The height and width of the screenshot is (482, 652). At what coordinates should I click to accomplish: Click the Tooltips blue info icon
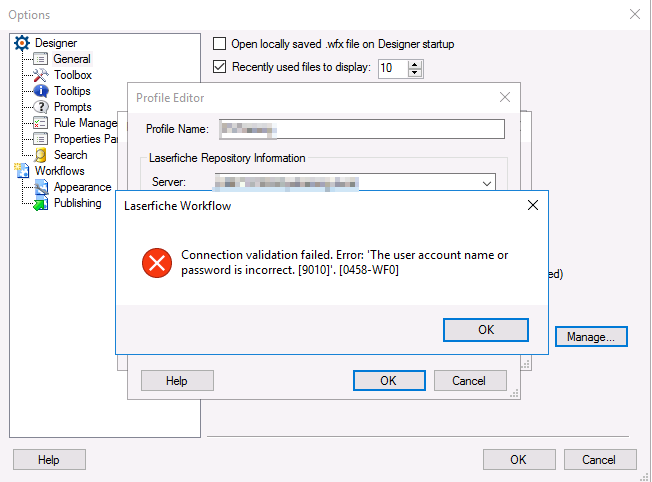(x=41, y=91)
